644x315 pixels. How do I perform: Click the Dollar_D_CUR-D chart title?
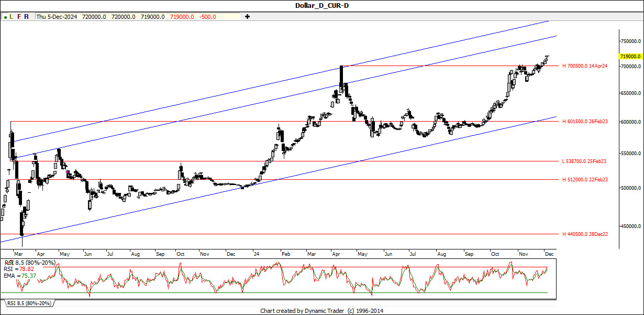(x=321, y=5)
